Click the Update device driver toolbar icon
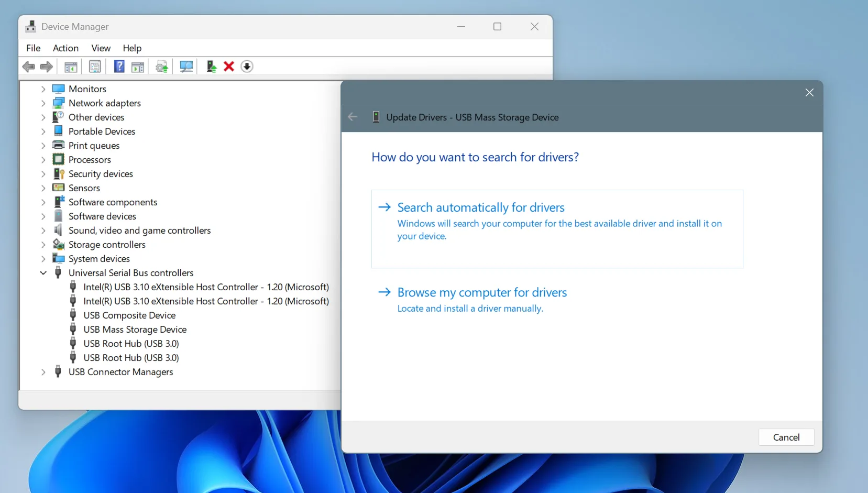 click(x=162, y=67)
